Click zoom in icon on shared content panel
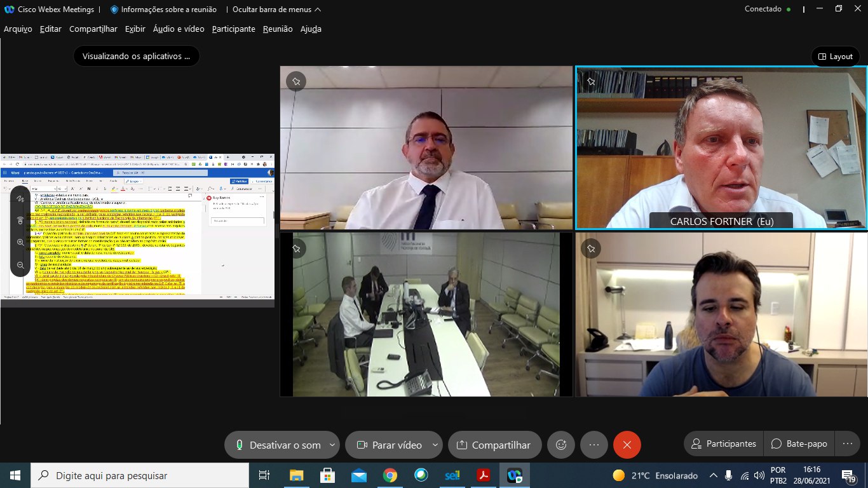868x488 pixels. [20, 243]
